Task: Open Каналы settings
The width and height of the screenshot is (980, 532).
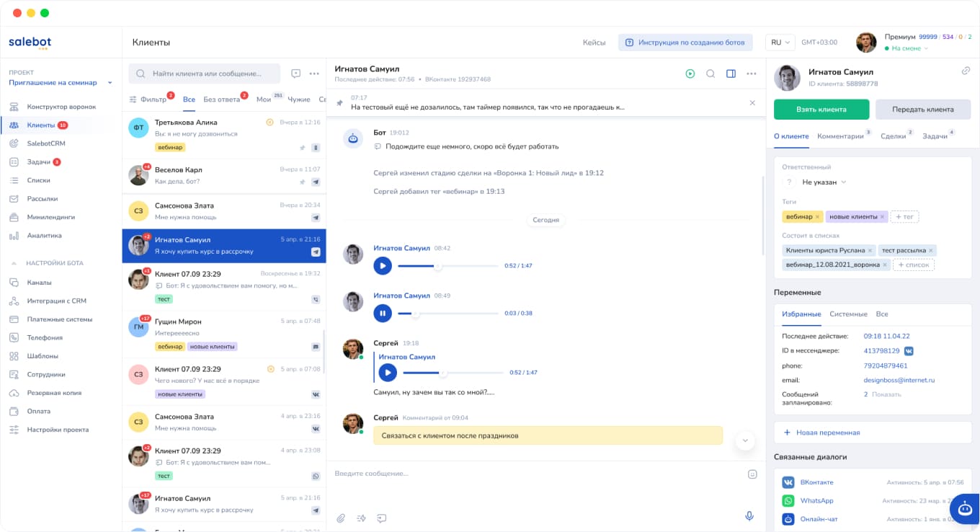Action: (39, 283)
